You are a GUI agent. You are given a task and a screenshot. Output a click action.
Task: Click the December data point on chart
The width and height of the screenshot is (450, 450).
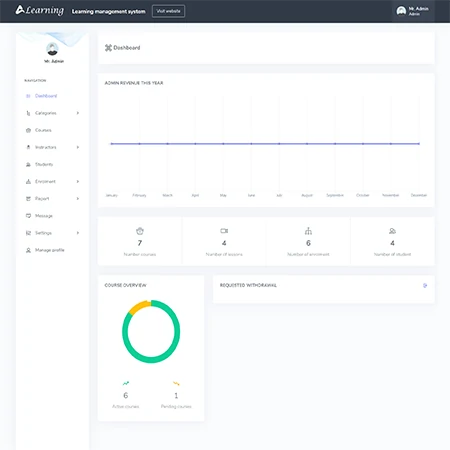(x=419, y=144)
